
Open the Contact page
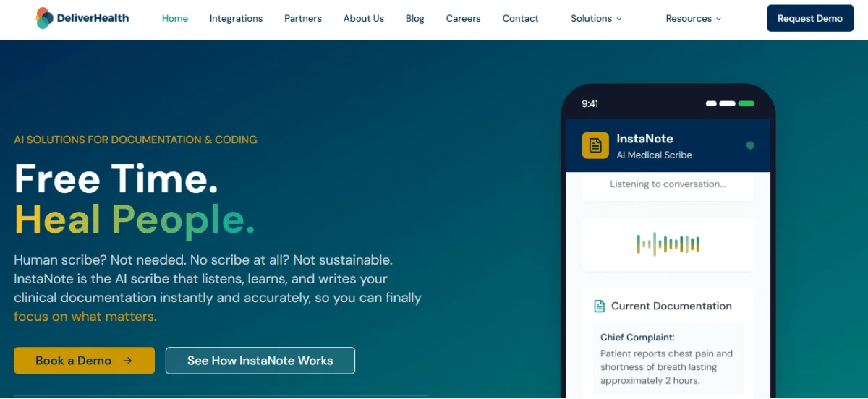point(521,19)
